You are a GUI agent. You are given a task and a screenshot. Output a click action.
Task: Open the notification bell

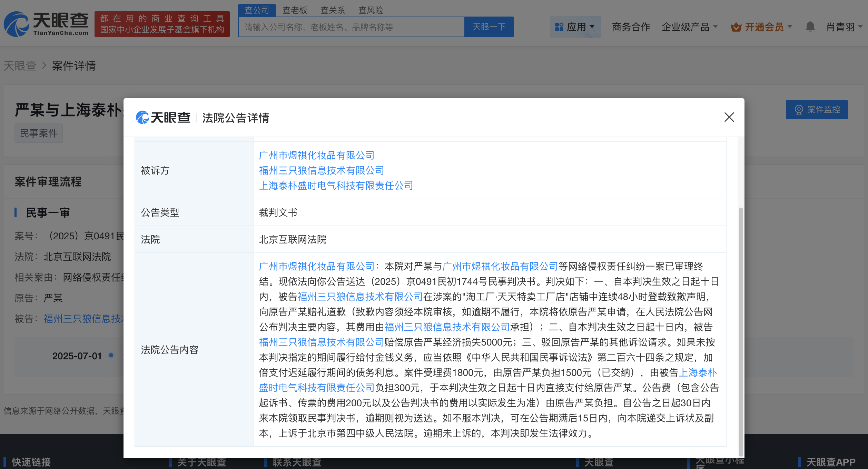pyautogui.click(x=810, y=27)
